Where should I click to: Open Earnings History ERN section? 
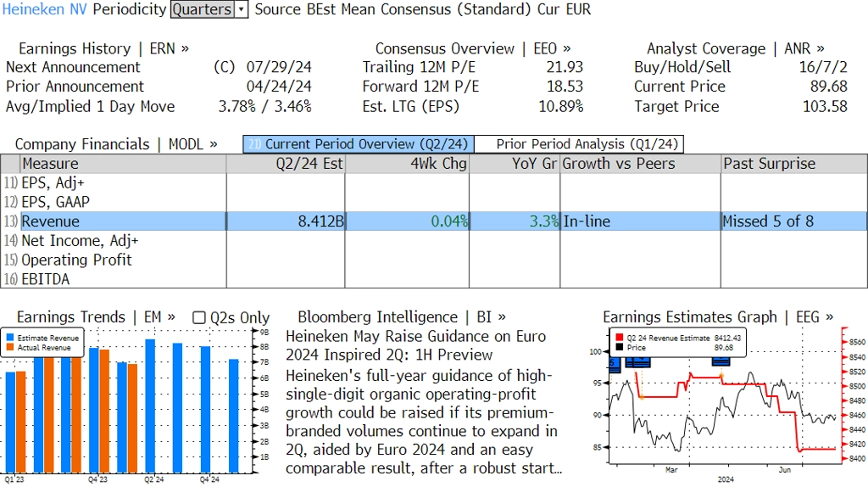tap(103, 48)
